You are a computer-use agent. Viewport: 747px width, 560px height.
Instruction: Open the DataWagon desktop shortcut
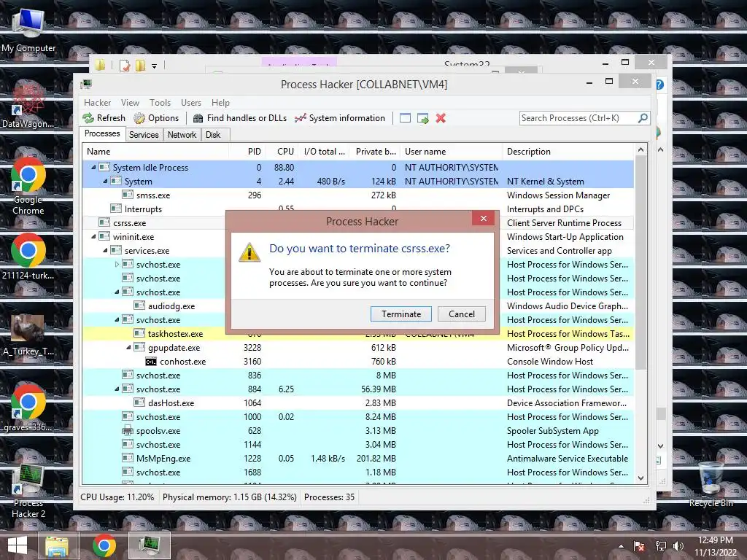[x=28, y=105]
